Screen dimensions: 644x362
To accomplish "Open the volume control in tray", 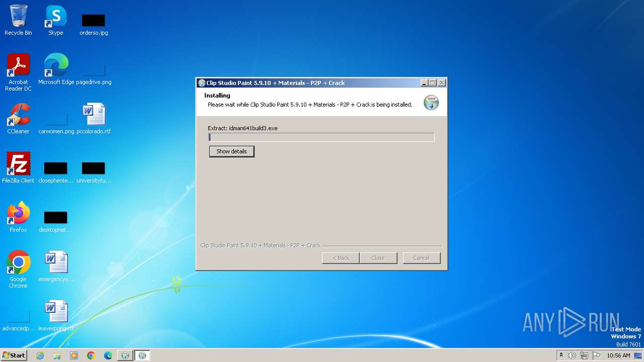I will 572,355.
